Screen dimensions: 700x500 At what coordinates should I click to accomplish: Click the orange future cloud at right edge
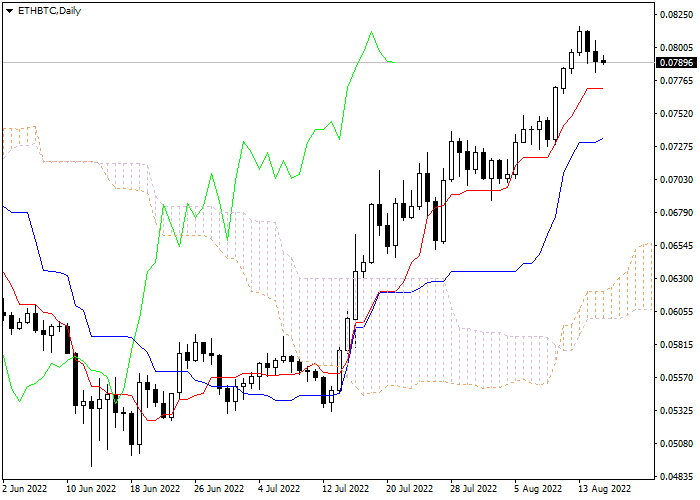pyautogui.click(x=643, y=277)
